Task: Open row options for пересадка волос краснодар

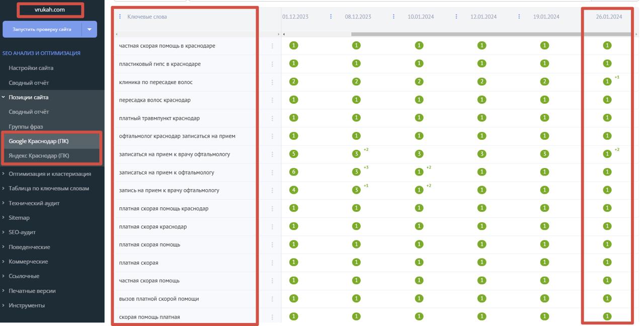Action: 272,100
